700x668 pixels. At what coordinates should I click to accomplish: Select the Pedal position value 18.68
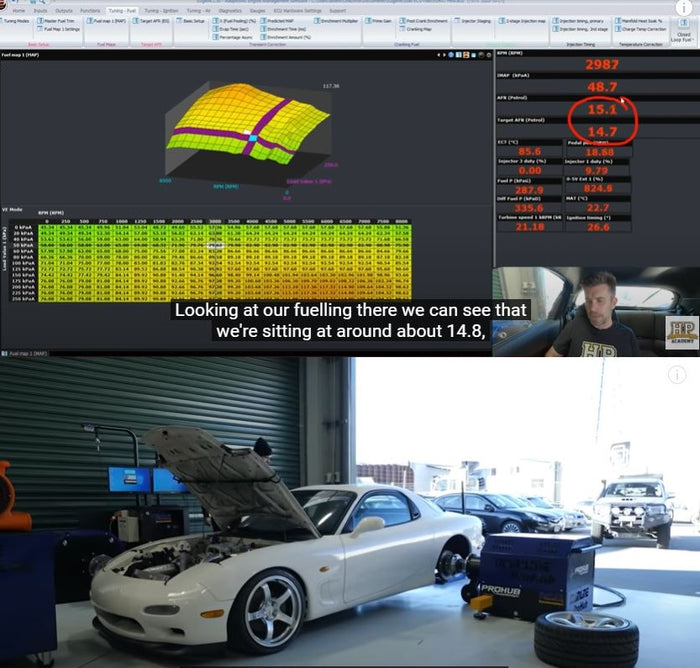click(599, 152)
